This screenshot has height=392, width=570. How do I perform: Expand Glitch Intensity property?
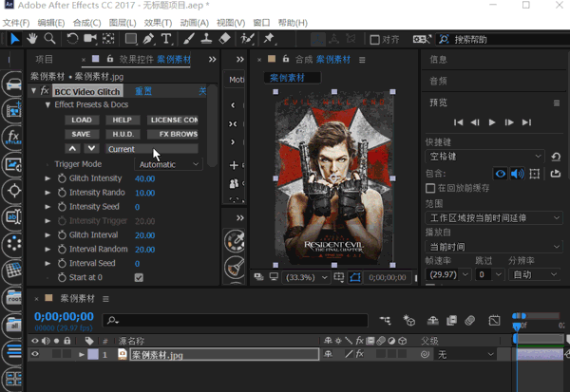click(47, 178)
